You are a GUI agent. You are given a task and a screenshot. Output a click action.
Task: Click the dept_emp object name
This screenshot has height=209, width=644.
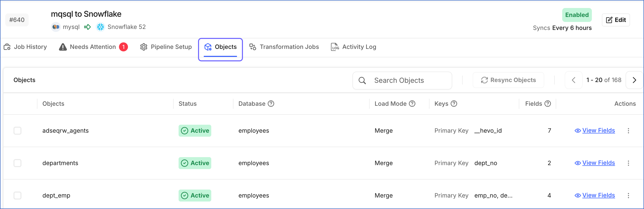pyautogui.click(x=56, y=196)
